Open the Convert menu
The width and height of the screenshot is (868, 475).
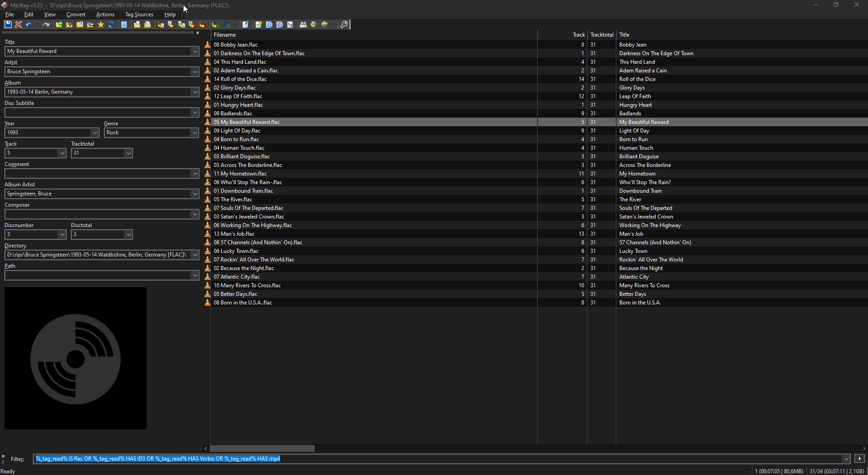tap(76, 14)
